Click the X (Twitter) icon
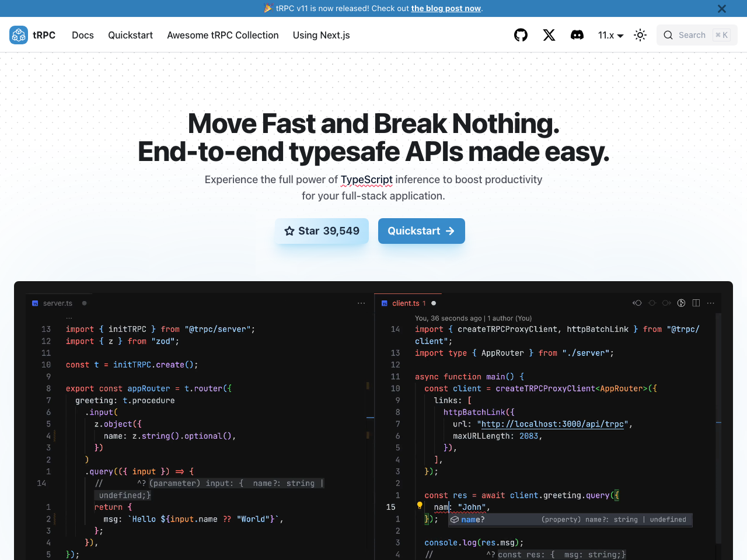This screenshot has height=560, width=747. tap(549, 35)
